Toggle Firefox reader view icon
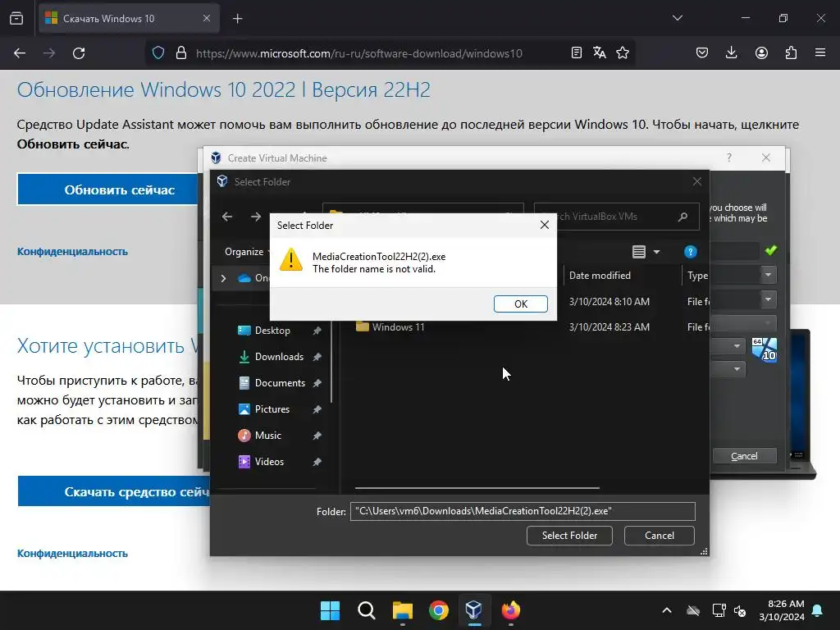Image resolution: width=840 pixels, height=630 pixels. click(577, 52)
